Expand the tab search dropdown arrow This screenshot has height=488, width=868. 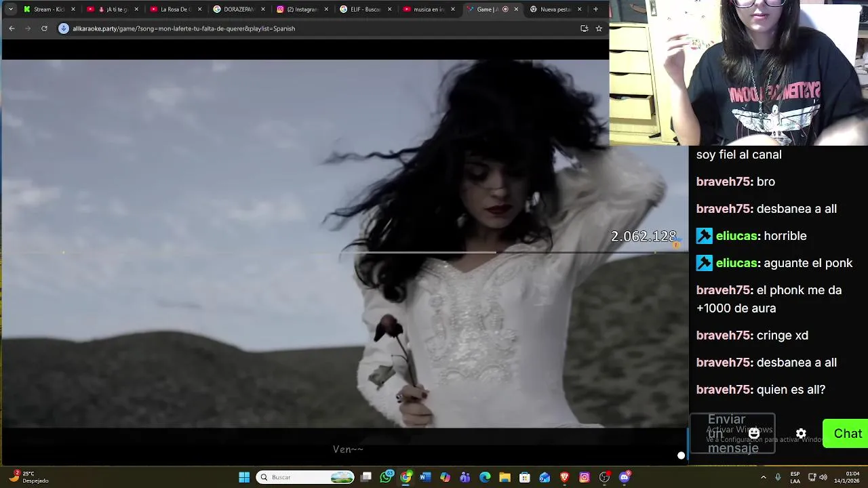[x=10, y=9]
